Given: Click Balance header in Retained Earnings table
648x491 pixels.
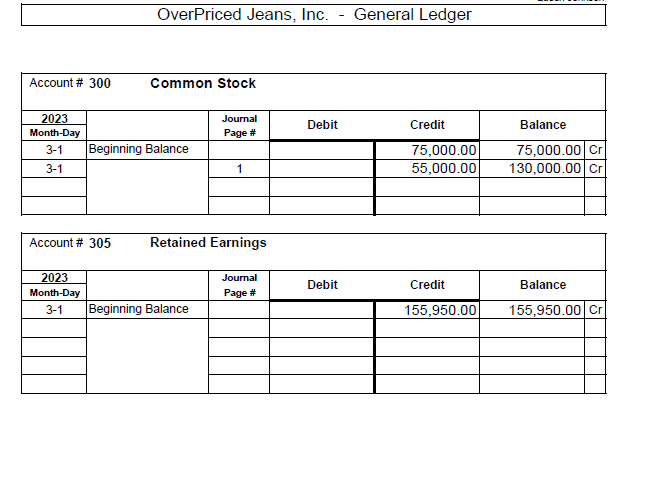Looking at the screenshot, I should 543,285.
